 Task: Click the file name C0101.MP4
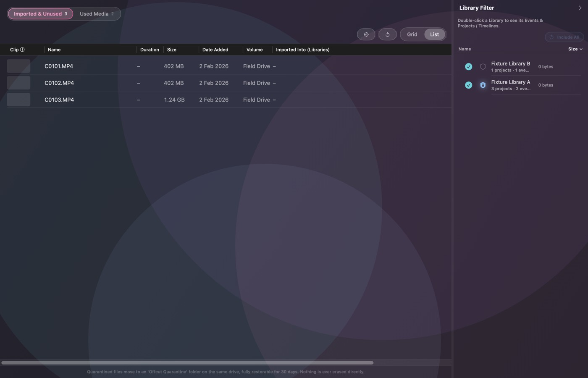point(59,66)
